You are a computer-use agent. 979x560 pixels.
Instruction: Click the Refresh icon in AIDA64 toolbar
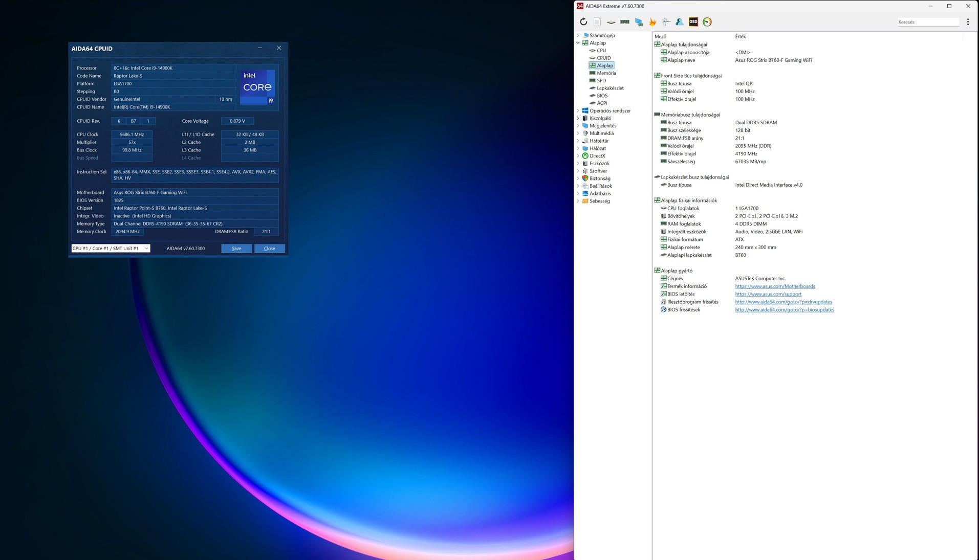[x=583, y=22]
